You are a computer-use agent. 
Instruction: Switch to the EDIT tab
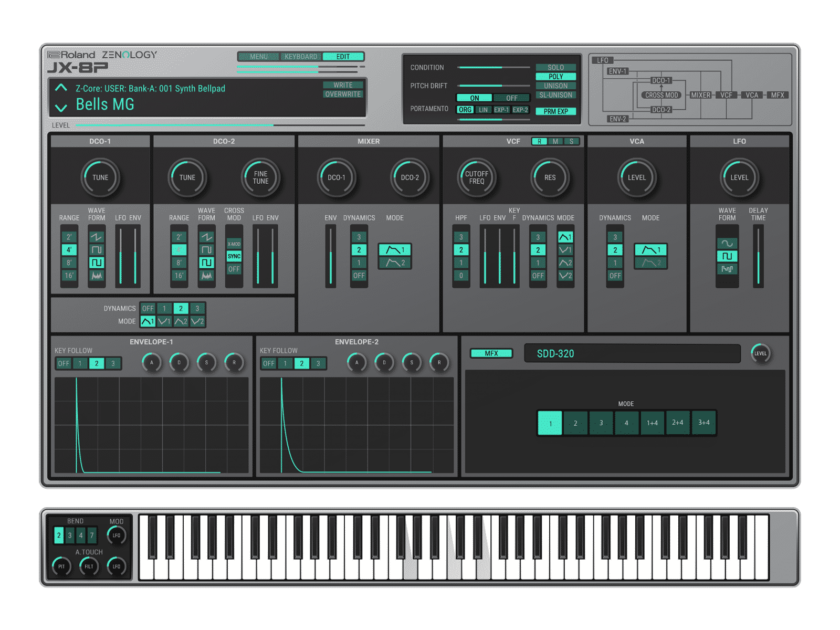click(x=343, y=57)
